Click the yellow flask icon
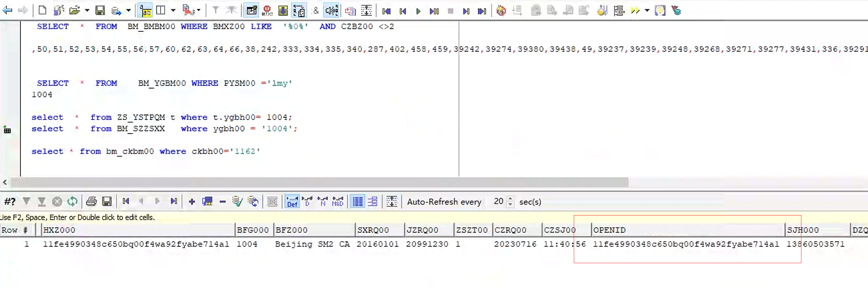The height and width of the screenshot is (288, 868). tap(602, 10)
